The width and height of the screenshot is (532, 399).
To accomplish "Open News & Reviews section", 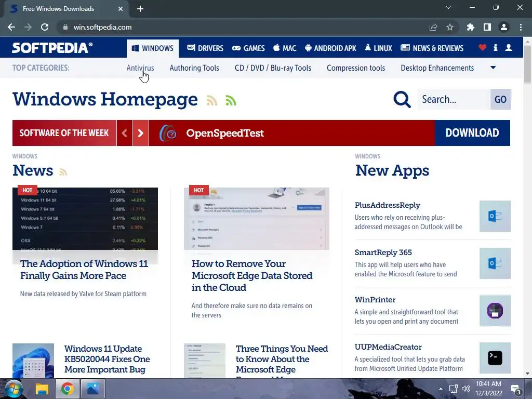I will click(432, 48).
